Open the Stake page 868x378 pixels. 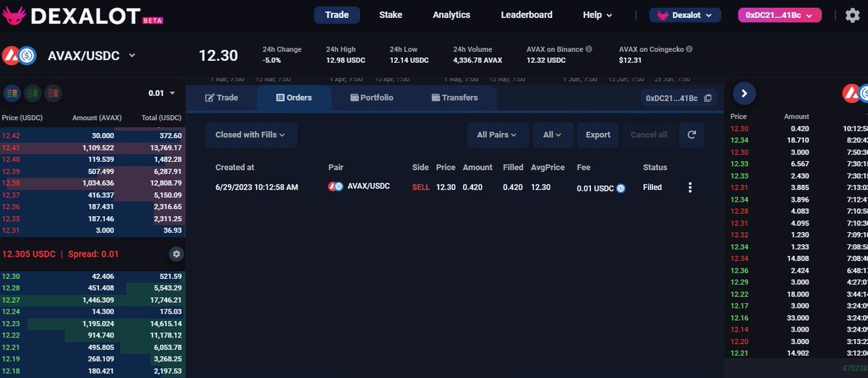point(391,14)
